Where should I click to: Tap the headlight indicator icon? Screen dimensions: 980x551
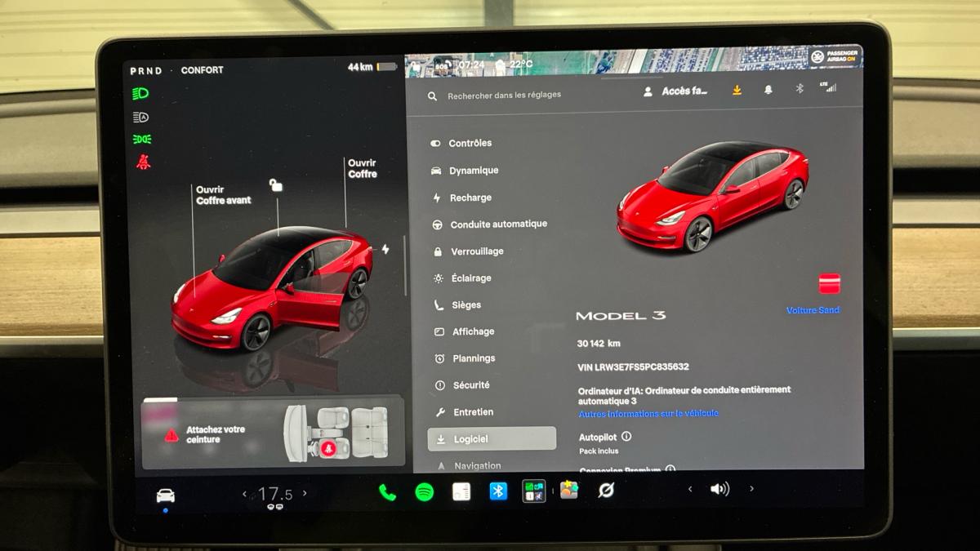coord(141,94)
